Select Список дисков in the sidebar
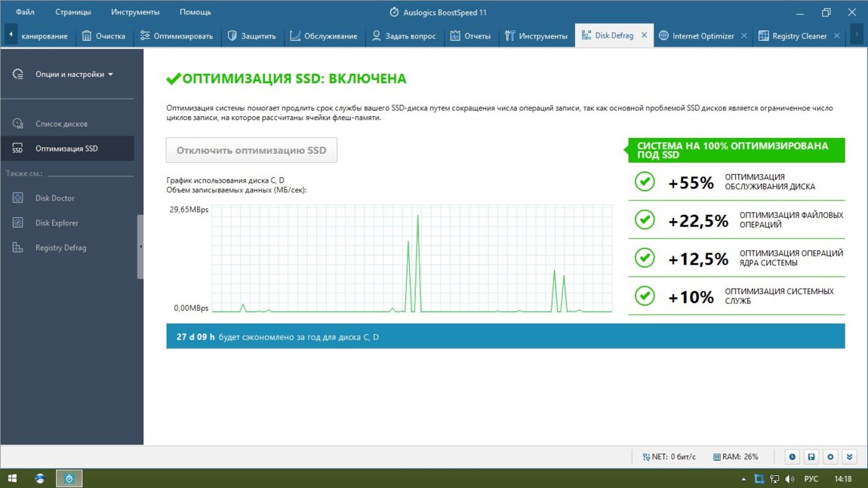The height and width of the screenshot is (488, 868). coord(61,124)
